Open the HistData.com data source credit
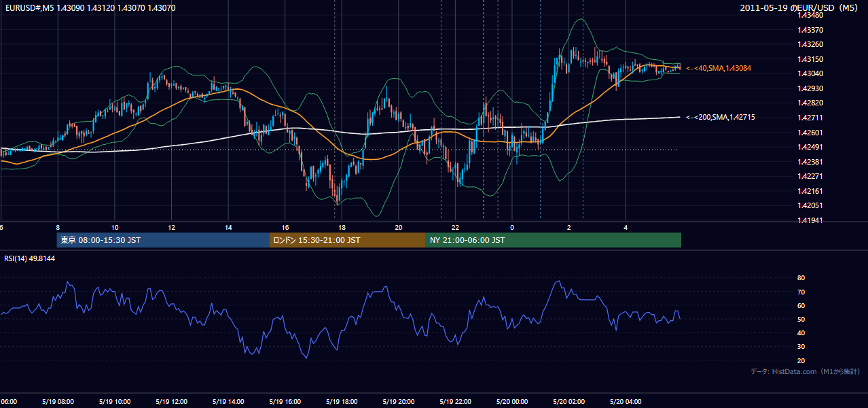868x408 pixels. (806, 371)
